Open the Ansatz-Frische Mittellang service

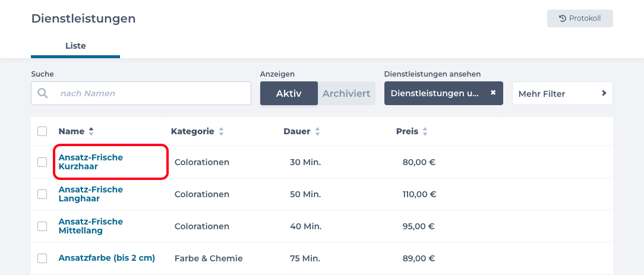[x=91, y=226]
